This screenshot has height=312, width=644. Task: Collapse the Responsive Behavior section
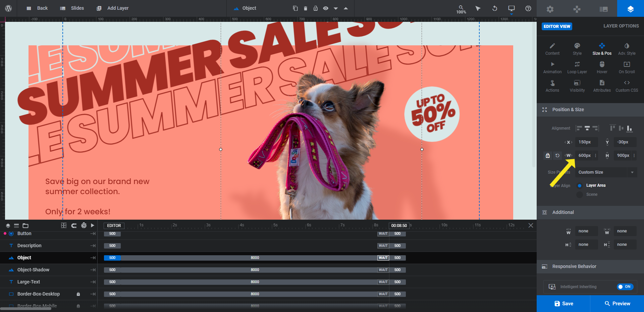click(590, 266)
